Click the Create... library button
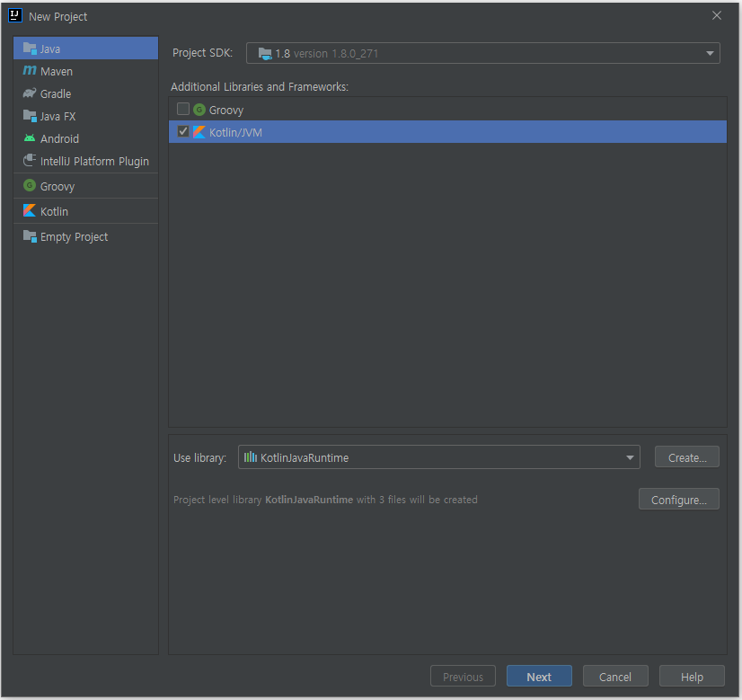Image resolution: width=742 pixels, height=700 pixels. coord(687,457)
